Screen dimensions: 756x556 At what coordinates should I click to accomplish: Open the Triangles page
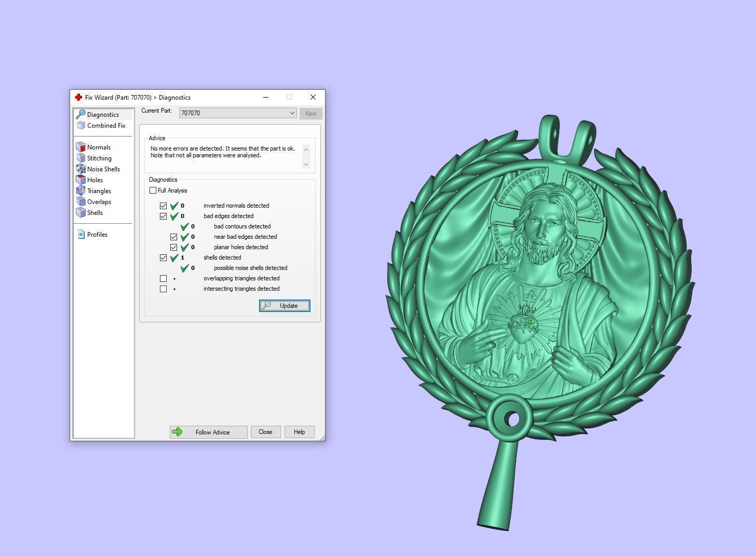tap(99, 191)
